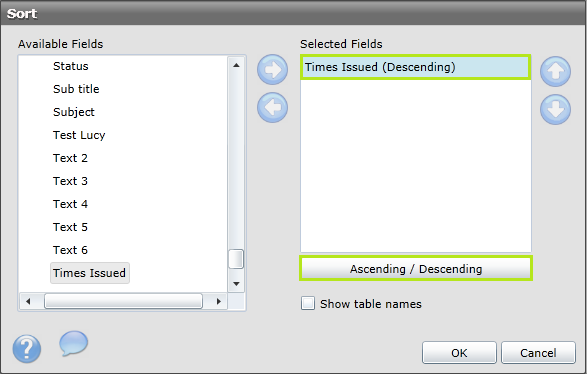Toggle Ascending / Descending sort order
This screenshot has width=587, height=374.
[416, 268]
